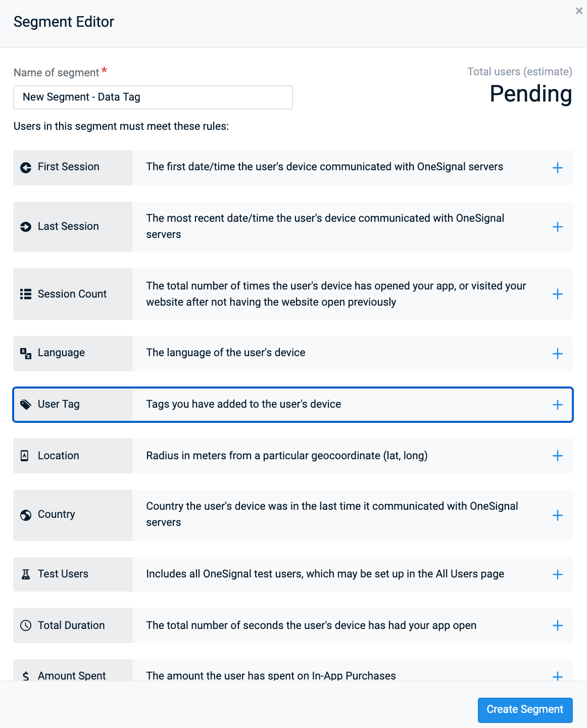Select the Amount Spent rule row
Viewport: 587px width, 728px height.
pos(293,670)
